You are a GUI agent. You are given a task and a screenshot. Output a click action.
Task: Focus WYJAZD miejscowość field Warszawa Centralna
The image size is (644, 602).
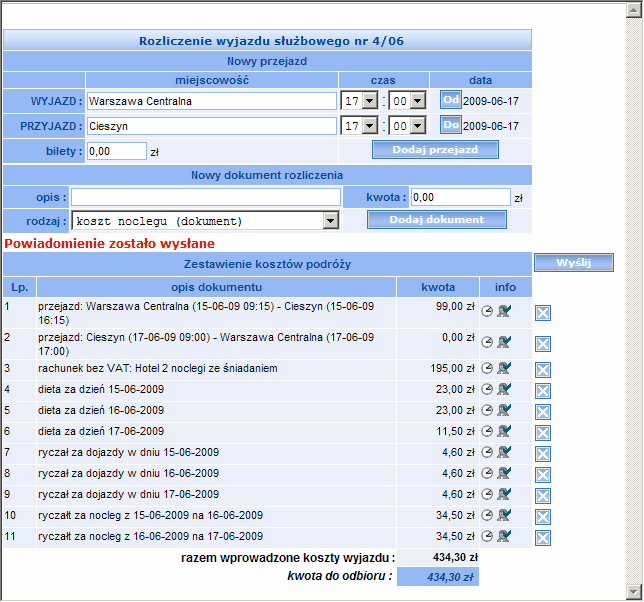[x=212, y=101]
